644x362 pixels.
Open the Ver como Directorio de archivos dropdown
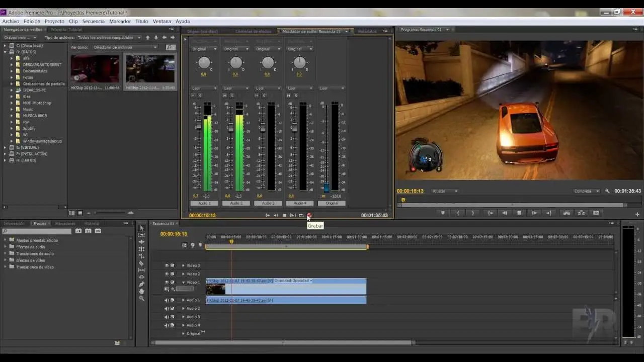pos(125,47)
